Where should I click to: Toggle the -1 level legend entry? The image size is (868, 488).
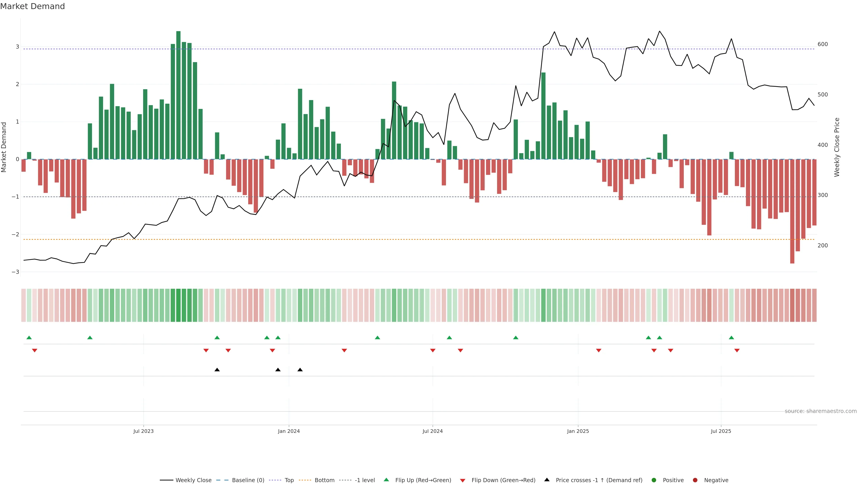(x=365, y=480)
